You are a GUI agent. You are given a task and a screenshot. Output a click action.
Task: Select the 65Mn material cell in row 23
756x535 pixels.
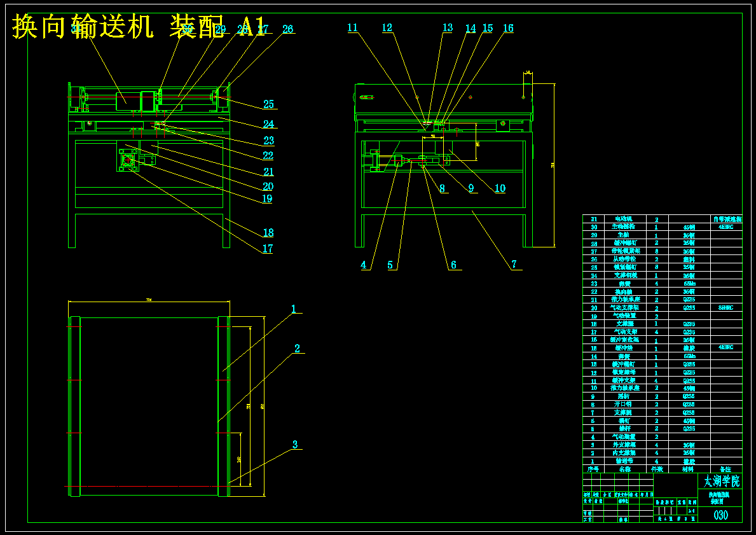click(x=689, y=284)
